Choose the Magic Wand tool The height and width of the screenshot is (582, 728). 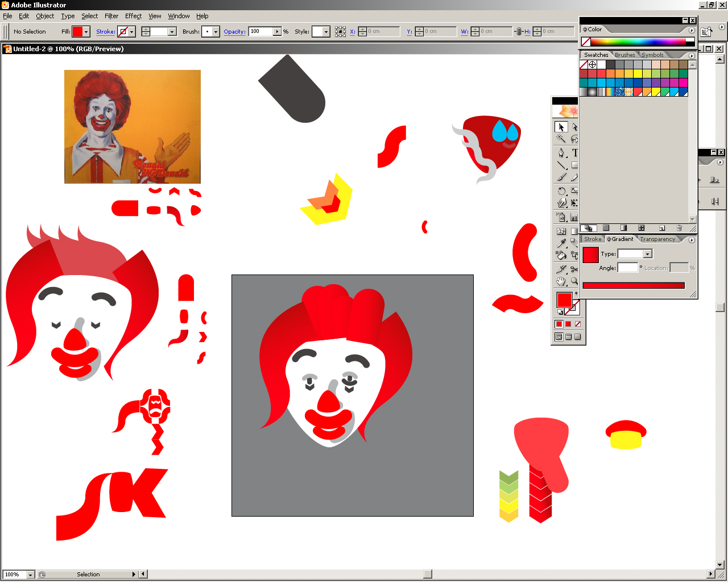point(561,139)
